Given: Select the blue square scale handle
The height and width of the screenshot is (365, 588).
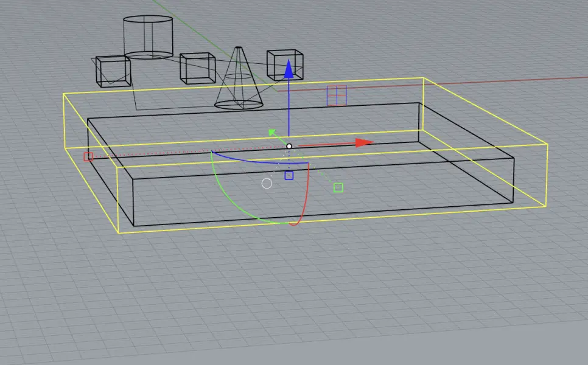Looking at the screenshot, I should click(289, 176).
